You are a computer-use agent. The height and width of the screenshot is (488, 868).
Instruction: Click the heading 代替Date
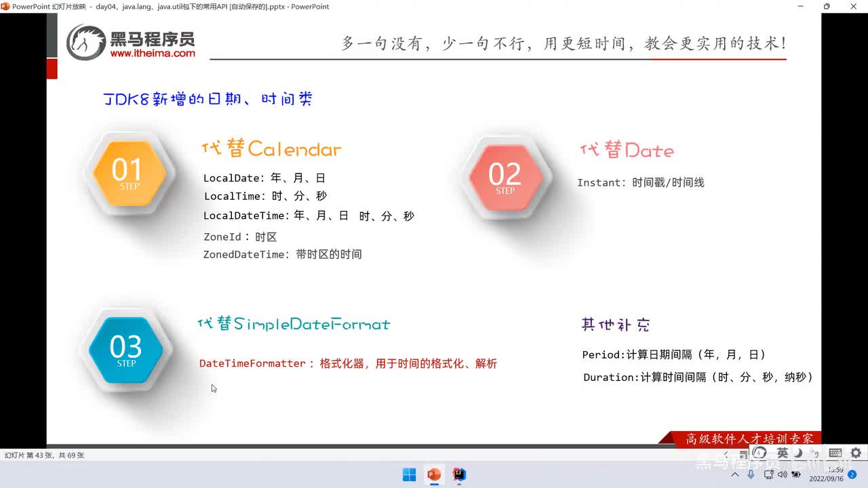(627, 150)
